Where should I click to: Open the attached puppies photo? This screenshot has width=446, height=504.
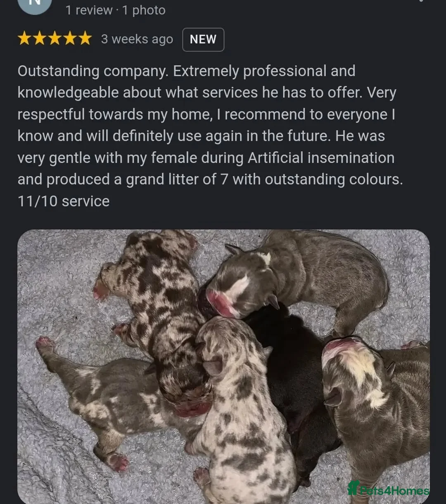pos(223,366)
